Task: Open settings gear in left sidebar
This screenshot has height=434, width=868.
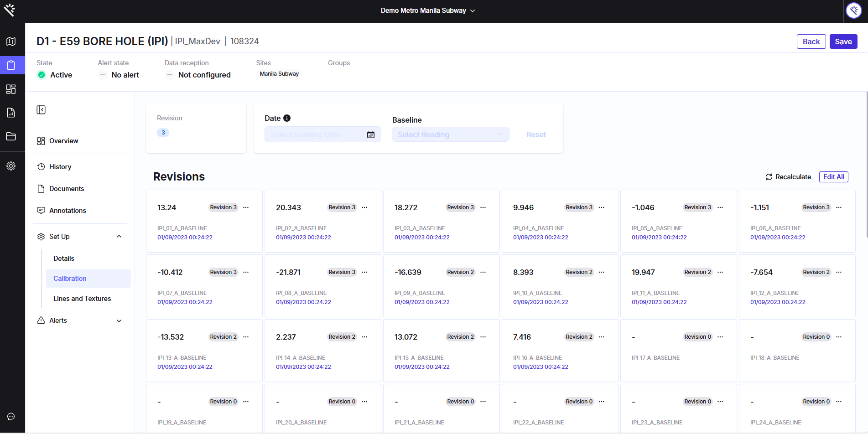Action: pyautogui.click(x=11, y=166)
